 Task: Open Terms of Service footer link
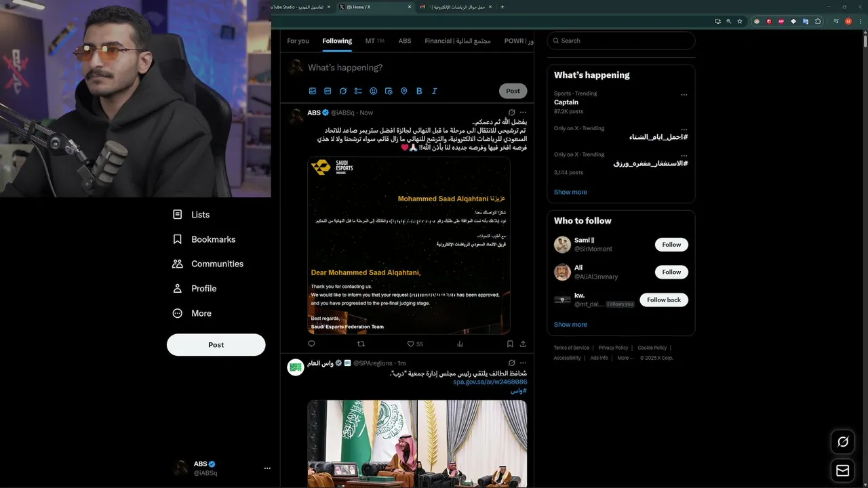coord(572,348)
